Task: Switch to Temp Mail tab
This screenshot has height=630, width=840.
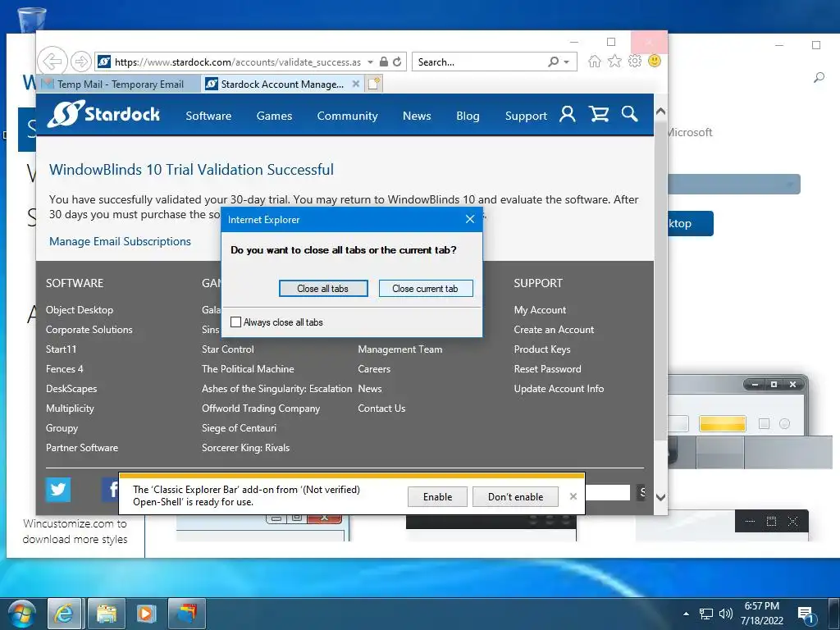Action: point(120,84)
